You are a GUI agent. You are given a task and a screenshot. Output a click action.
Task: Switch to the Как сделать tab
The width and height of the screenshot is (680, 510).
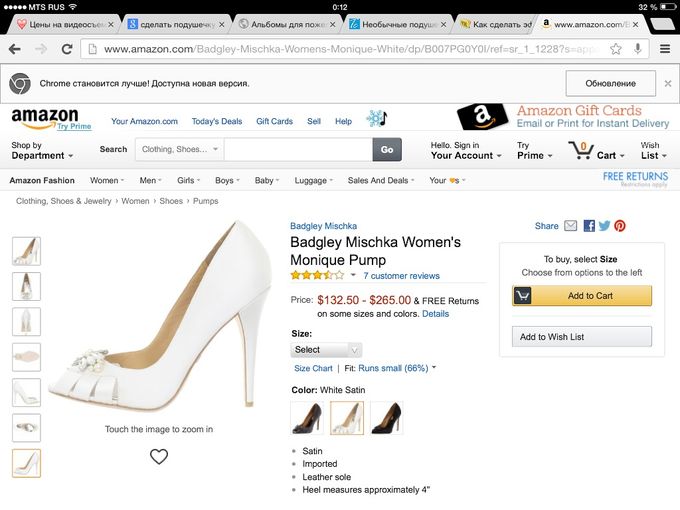[496, 25]
